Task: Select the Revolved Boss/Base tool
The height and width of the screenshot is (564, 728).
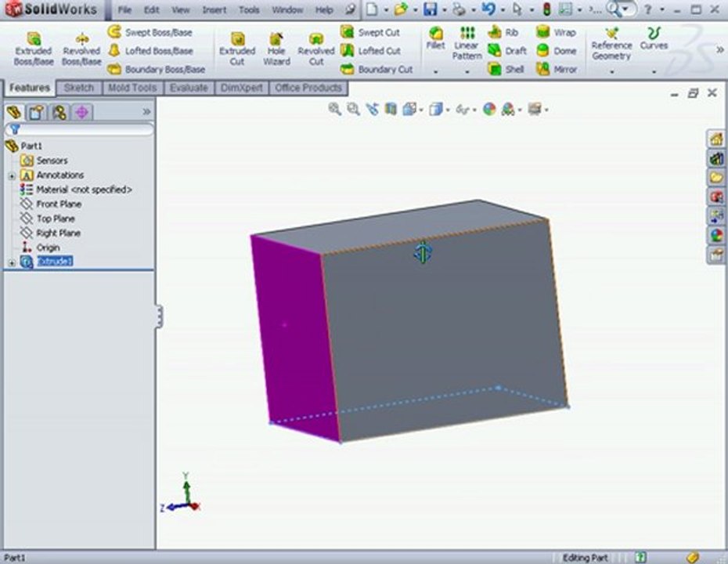Action: (x=81, y=49)
